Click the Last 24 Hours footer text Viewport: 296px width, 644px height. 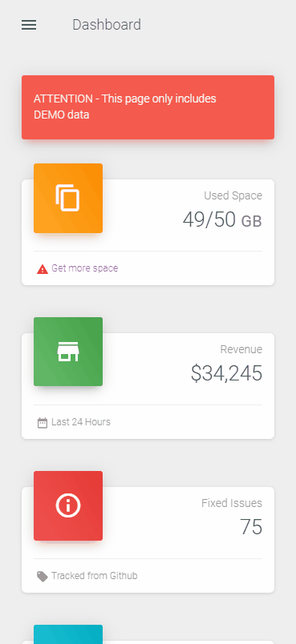(81, 422)
